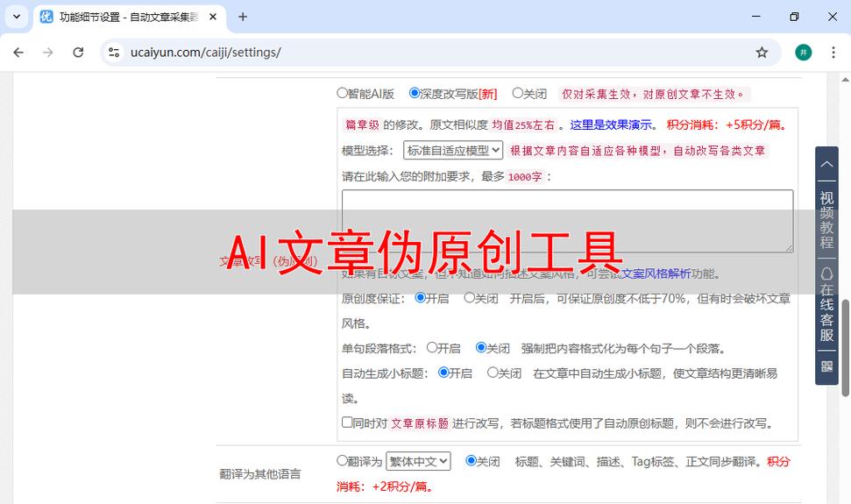851x504 pixels.
Task: Click the browser back arrow
Action: click(x=18, y=52)
